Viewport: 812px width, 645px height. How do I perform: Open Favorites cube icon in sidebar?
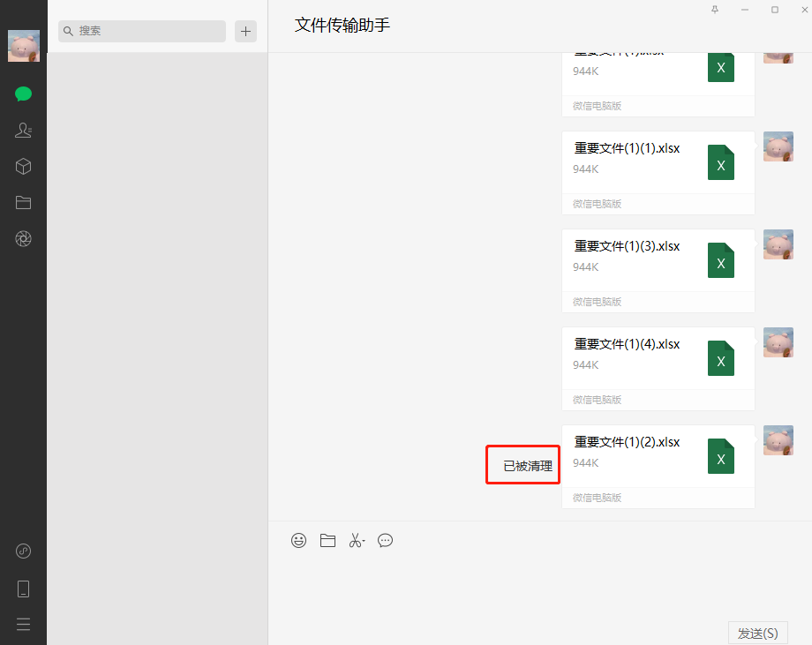pos(24,167)
